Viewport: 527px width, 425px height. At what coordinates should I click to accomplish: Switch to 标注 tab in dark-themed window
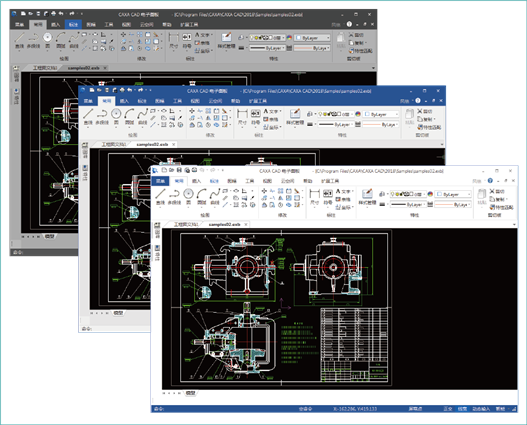coord(73,25)
